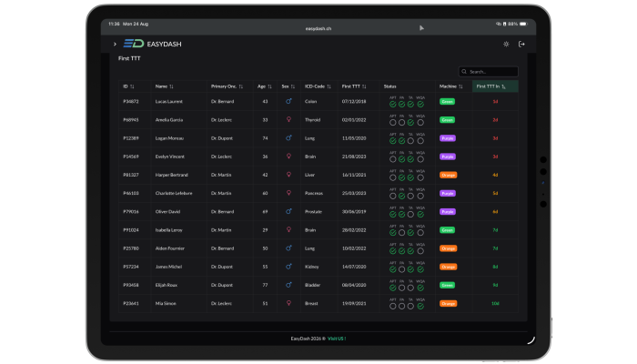Click ICD-Code Prostate cell
637x364 pixels.
[313, 212]
